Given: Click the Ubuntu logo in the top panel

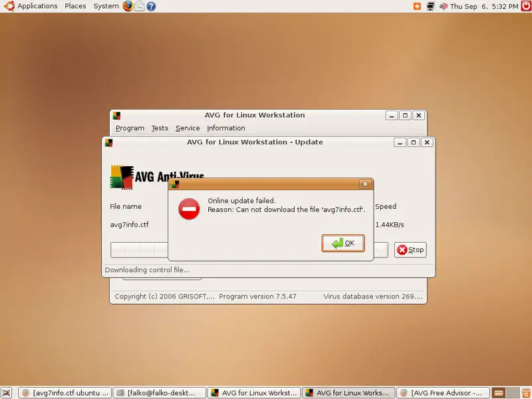Looking at the screenshot, I should (9, 6).
